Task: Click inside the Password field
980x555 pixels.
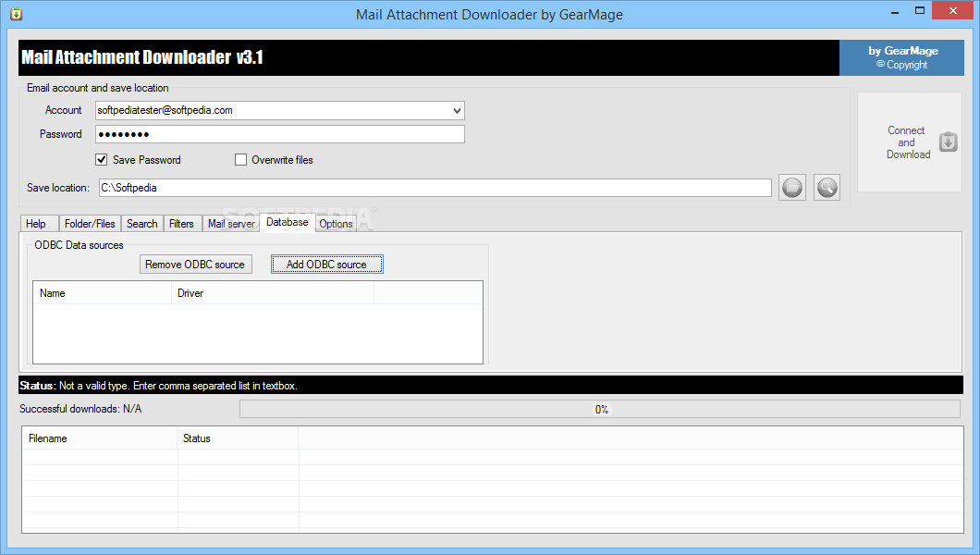Action: [x=280, y=134]
